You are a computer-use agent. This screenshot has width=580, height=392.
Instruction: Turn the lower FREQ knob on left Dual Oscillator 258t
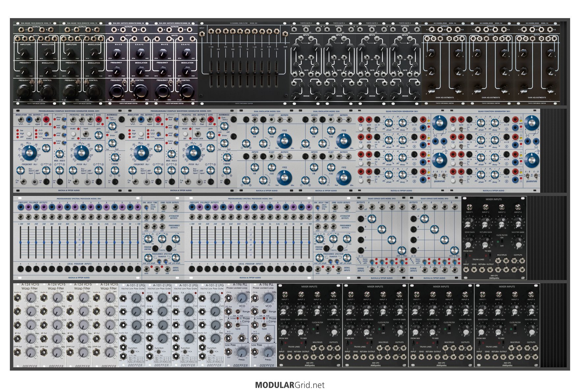pyautogui.click(x=284, y=178)
